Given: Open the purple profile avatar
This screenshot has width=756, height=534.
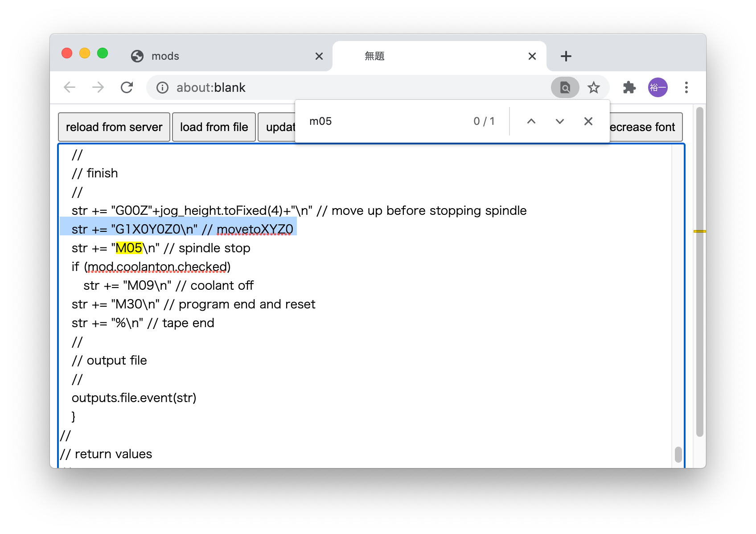Looking at the screenshot, I should click(x=657, y=87).
